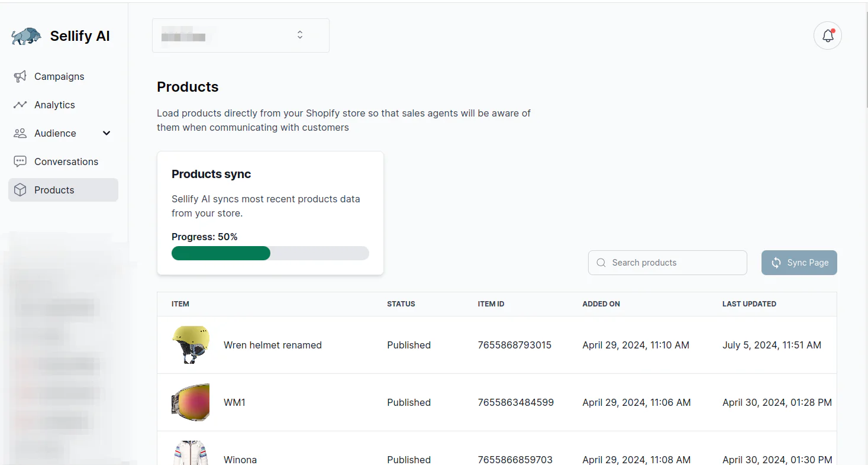Open the Conversations page
Image resolution: width=868 pixels, height=465 pixels.
click(x=63, y=162)
